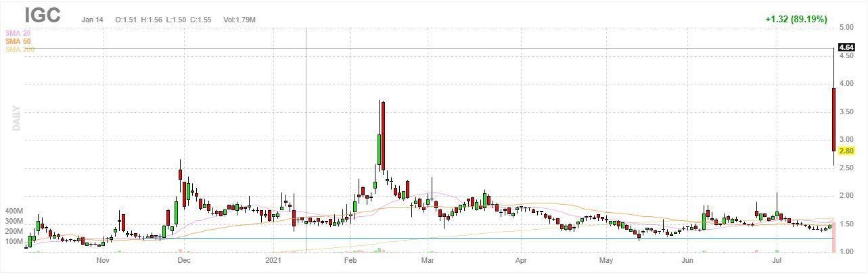
Task: Click the 2021 axis label
Action: [x=273, y=260]
